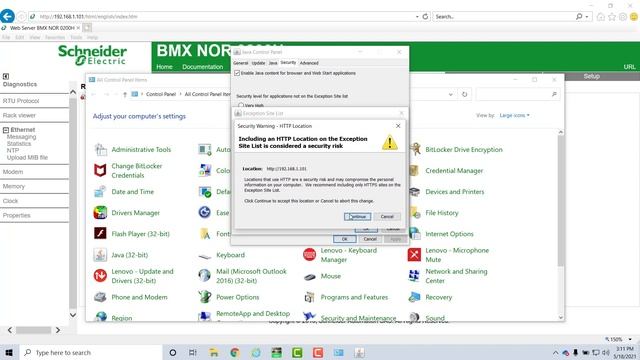Screen dimensions: 640x360
Task: Click the browser address bar URL
Action: [89, 16]
